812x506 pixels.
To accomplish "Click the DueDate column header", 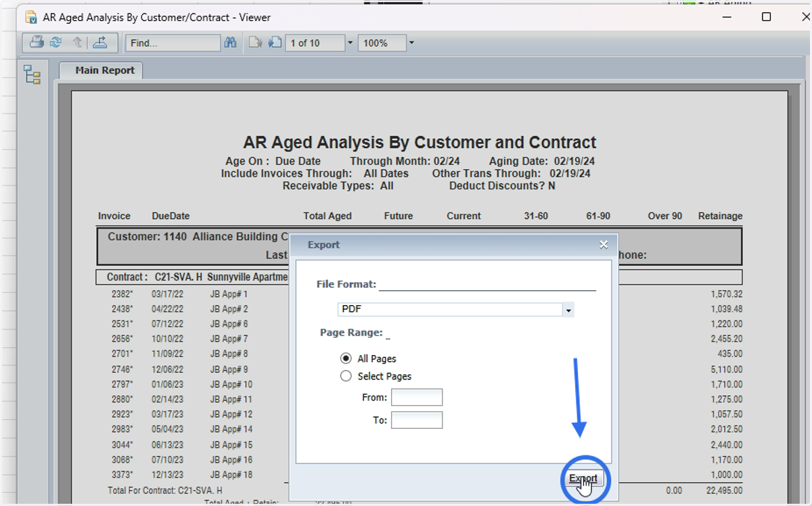I will [x=171, y=216].
